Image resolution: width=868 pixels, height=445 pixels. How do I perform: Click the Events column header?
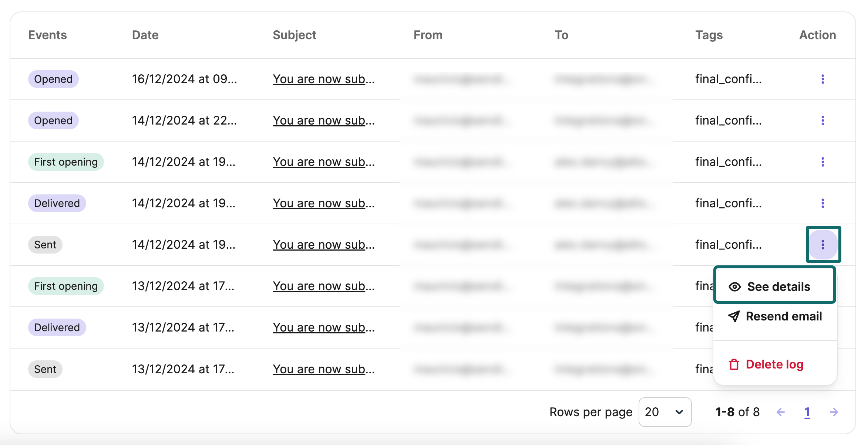pyautogui.click(x=47, y=35)
